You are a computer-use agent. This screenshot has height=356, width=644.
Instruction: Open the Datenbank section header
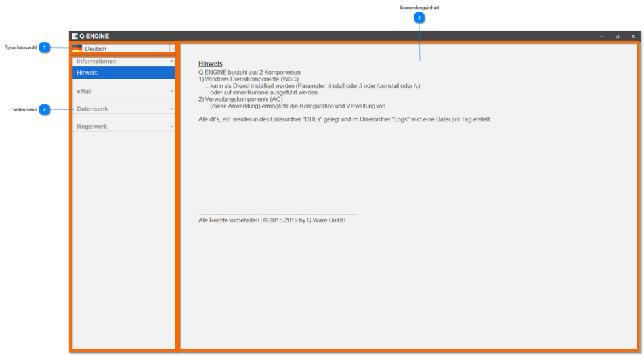click(123, 109)
